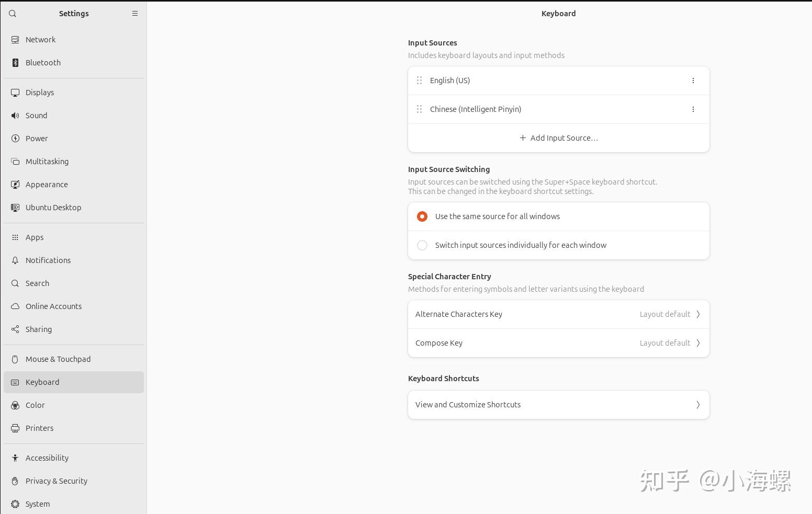Switch to Sound settings

coord(37,116)
